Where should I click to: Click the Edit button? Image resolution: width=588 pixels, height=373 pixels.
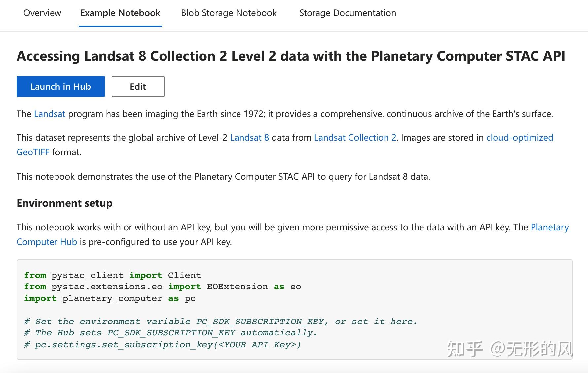tap(138, 86)
